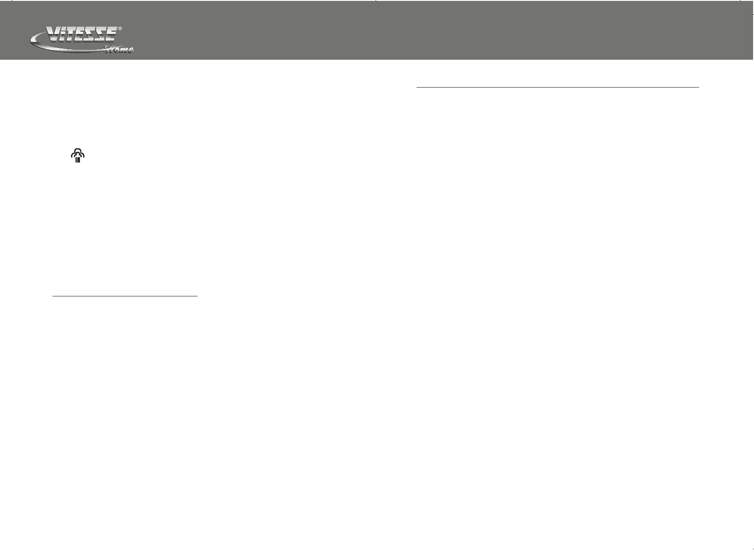Image resolution: width=754 pixels, height=560 pixels.
Task: Click the double S letters in Vitesse
Action: point(94,35)
